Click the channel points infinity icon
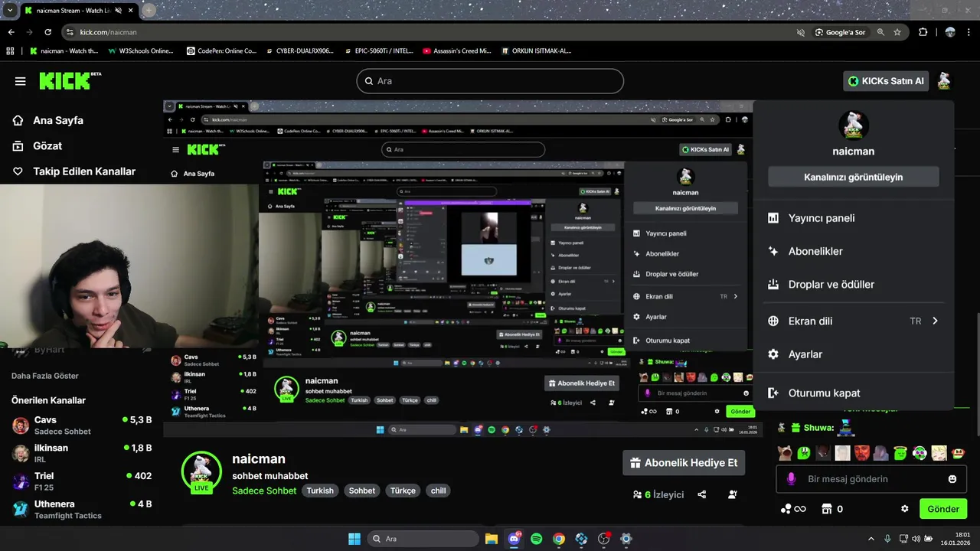Viewport: 980px width, 551px height. coord(793,509)
